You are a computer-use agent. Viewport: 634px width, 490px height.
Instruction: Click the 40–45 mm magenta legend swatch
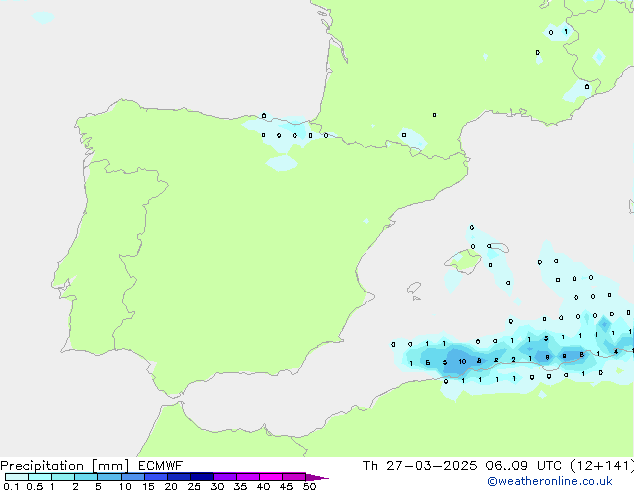pyautogui.click(x=271, y=477)
